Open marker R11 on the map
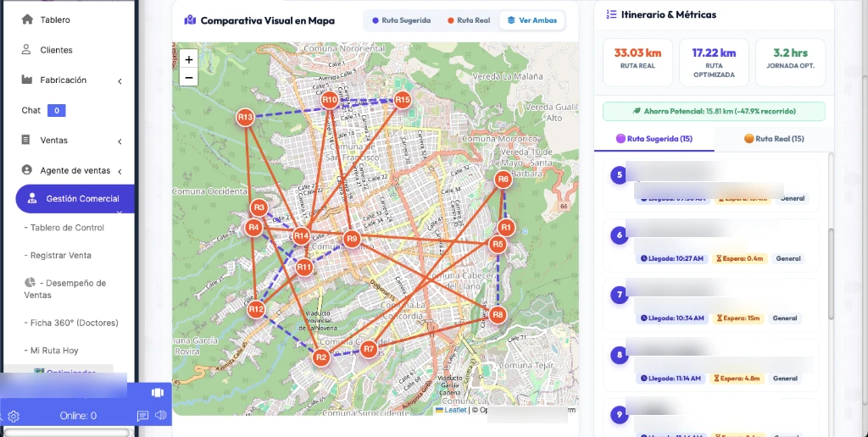The image size is (868, 437). [x=304, y=268]
